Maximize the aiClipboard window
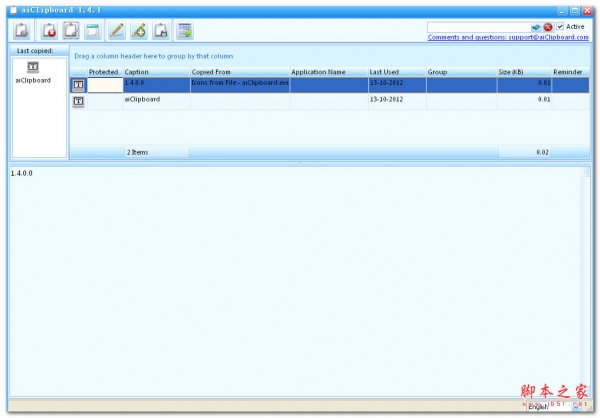Viewport: 600px width, 418px height. (x=575, y=10)
